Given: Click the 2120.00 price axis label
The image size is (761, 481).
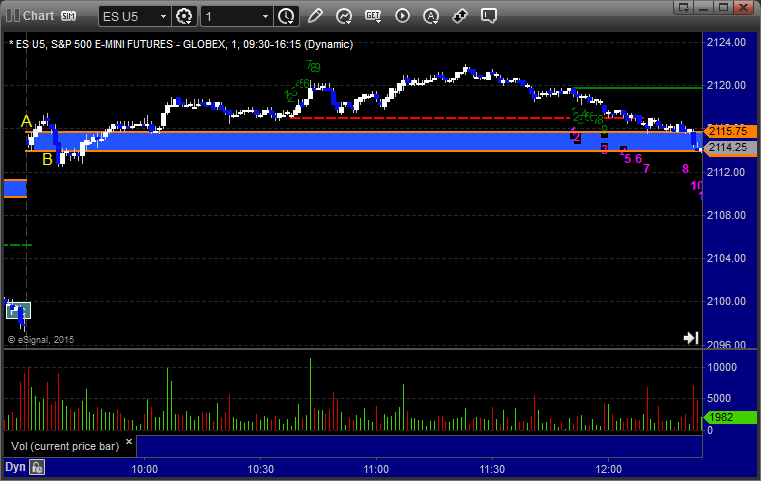Looking at the screenshot, I should coord(727,85).
